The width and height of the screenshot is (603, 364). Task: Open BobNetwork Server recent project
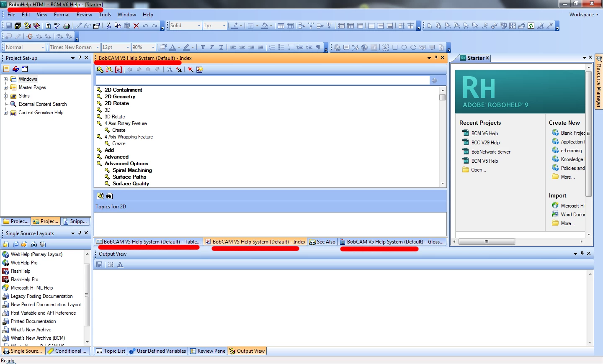(491, 152)
